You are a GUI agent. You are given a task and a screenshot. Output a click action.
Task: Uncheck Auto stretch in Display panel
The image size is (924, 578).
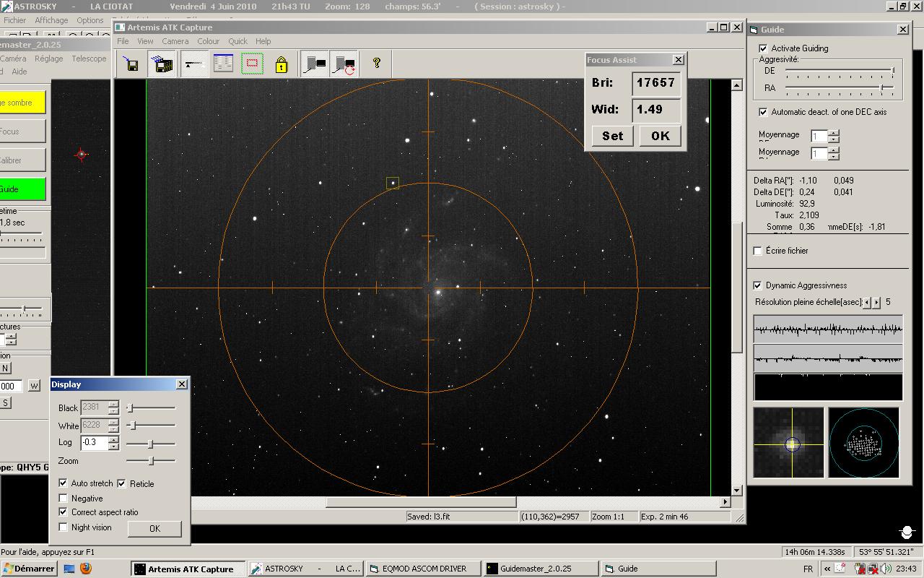coord(64,483)
